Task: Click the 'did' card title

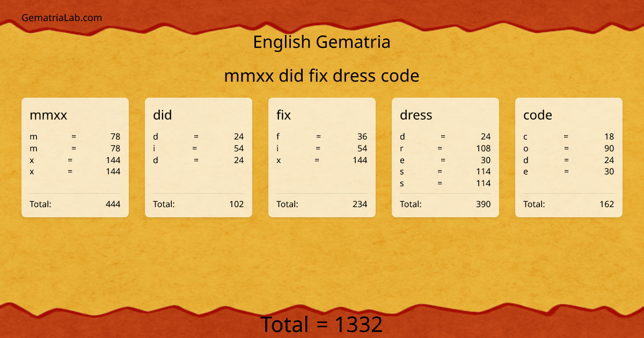Action: pos(163,115)
